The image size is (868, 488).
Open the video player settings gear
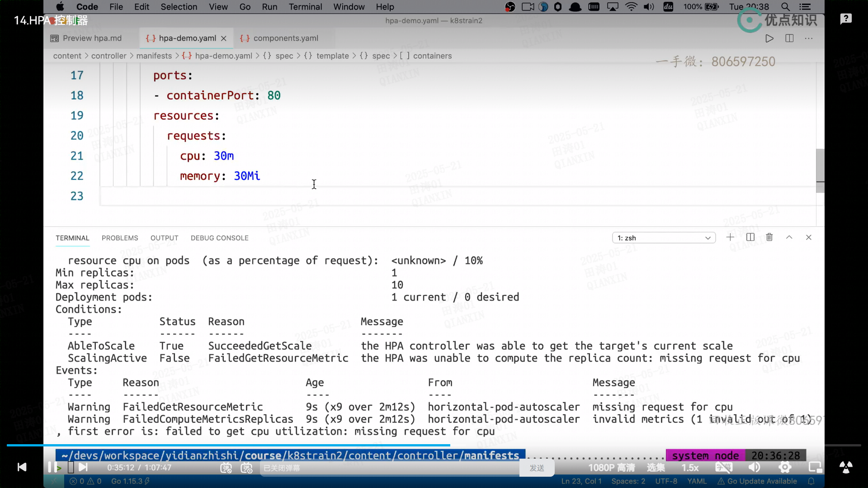(x=785, y=468)
